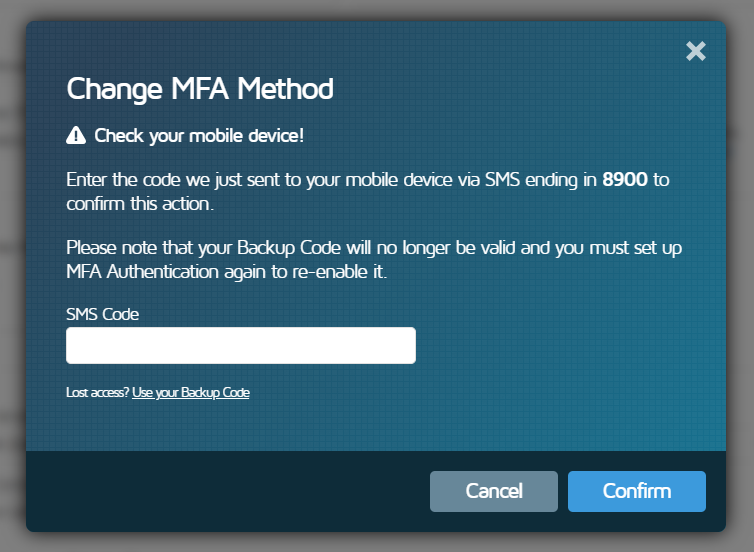754x552 pixels.
Task: Click the Enter the code instruction sentence
Action: [300, 181]
